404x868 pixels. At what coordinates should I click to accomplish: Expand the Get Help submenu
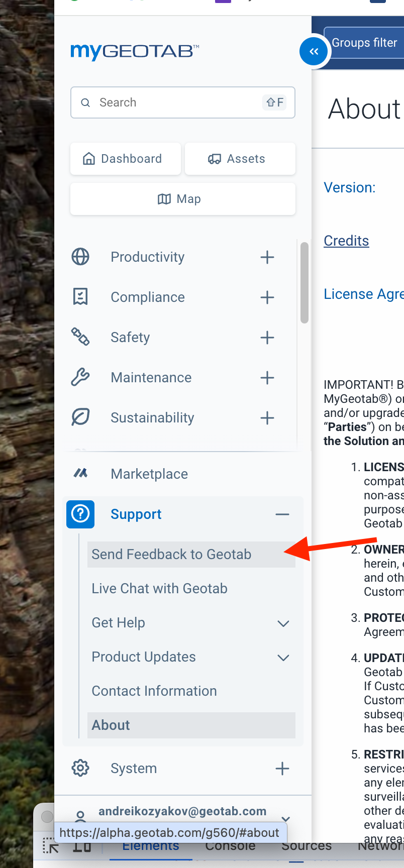[283, 623]
